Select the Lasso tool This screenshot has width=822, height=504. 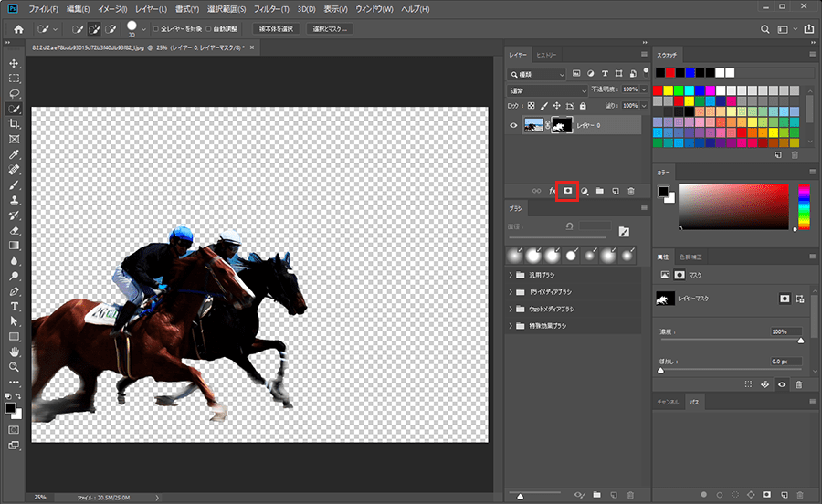pos(14,93)
